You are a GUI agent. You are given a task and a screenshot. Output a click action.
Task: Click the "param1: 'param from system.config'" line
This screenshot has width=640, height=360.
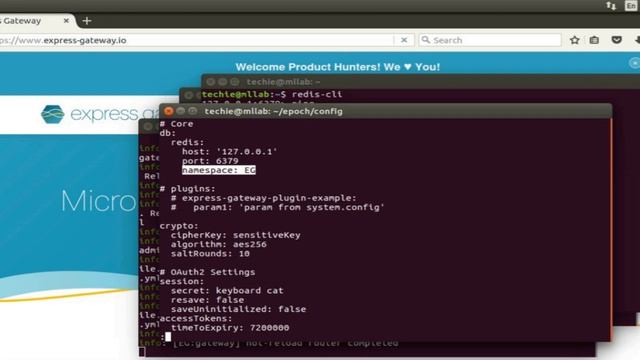click(289, 207)
